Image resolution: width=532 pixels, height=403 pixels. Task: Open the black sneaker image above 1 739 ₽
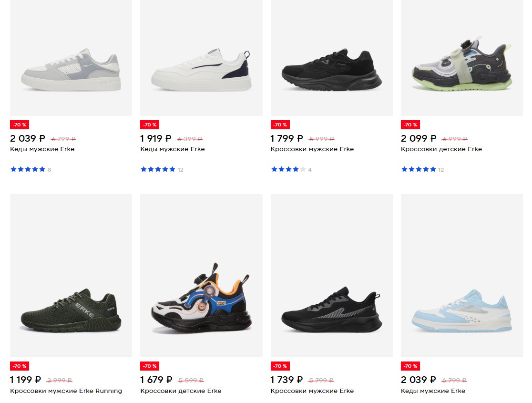(x=331, y=275)
